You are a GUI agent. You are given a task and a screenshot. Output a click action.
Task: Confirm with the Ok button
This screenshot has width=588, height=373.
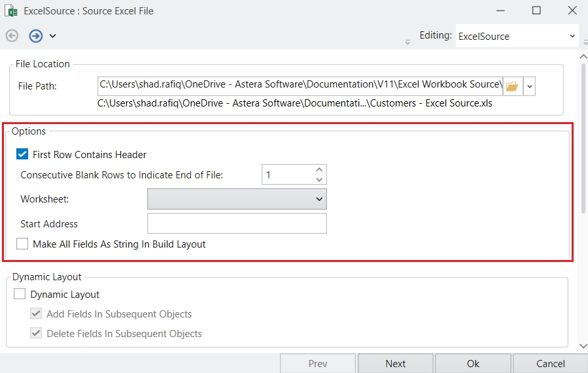[473, 363]
